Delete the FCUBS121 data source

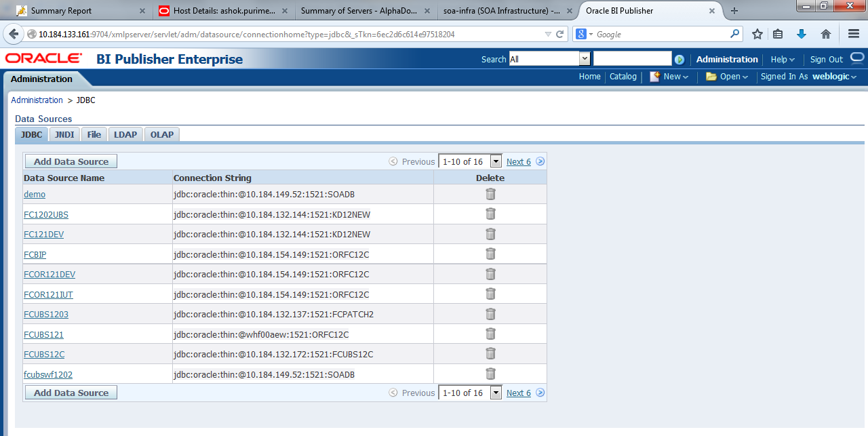pyautogui.click(x=490, y=334)
